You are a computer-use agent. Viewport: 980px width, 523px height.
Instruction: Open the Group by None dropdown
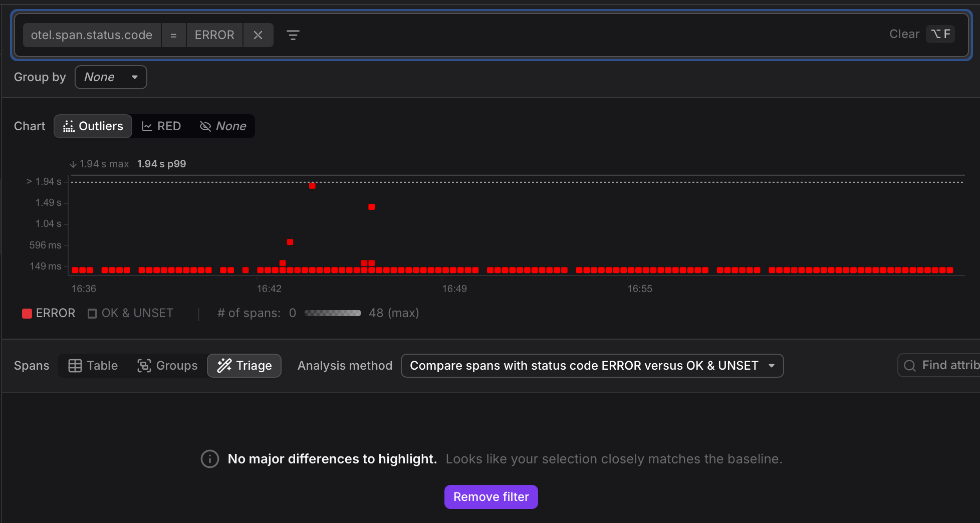[111, 77]
